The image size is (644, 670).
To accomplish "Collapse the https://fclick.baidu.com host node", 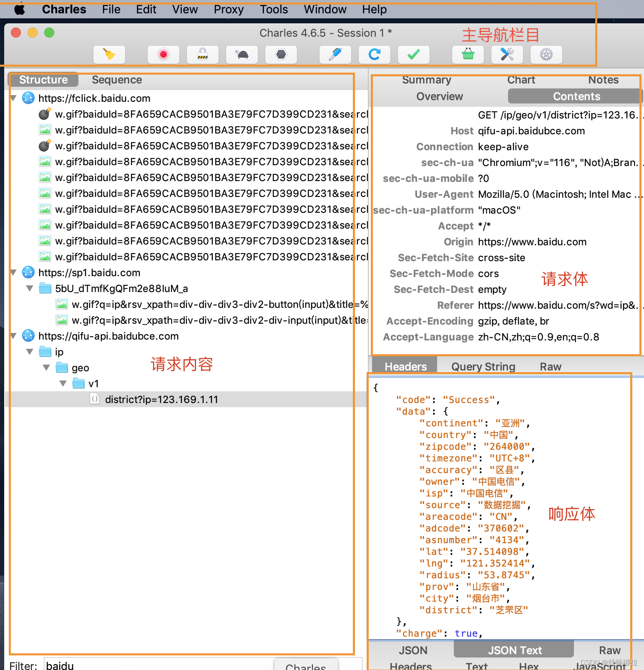I will click(x=13, y=98).
